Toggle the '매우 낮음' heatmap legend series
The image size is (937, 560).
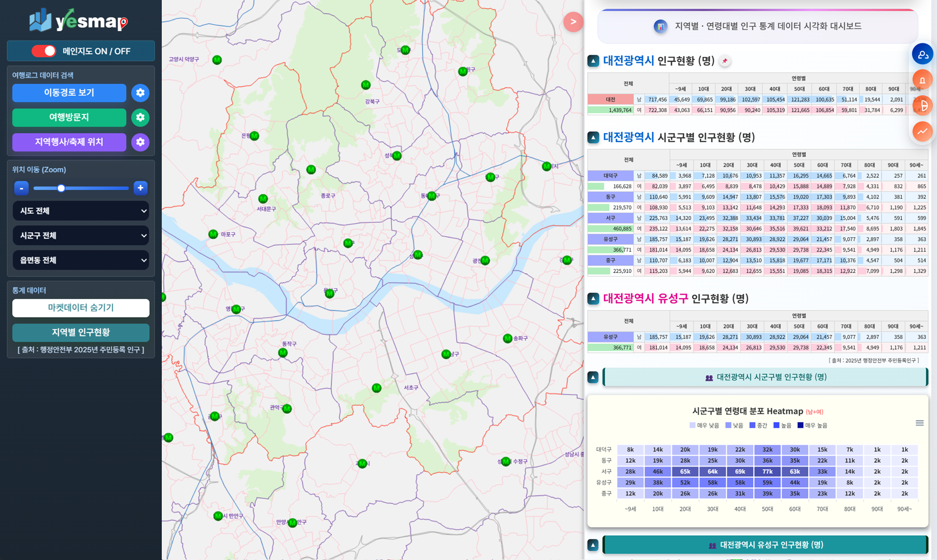tap(704, 426)
